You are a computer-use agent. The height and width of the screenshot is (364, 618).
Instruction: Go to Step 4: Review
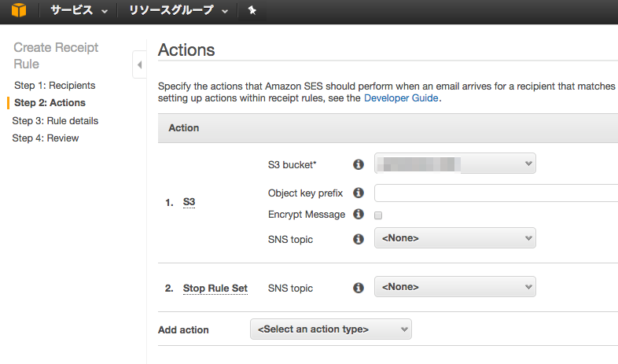point(46,138)
